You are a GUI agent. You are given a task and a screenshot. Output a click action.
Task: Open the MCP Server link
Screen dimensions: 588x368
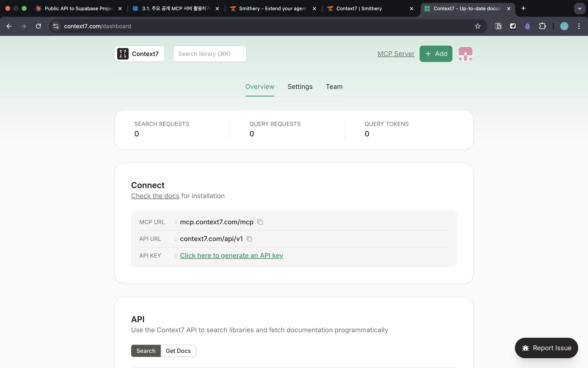click(396, 54)
